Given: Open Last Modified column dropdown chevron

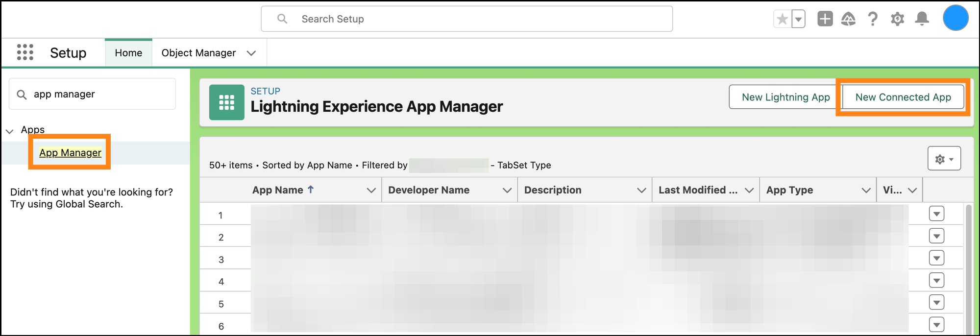Looking at the screenshot, I should point(749,190).
